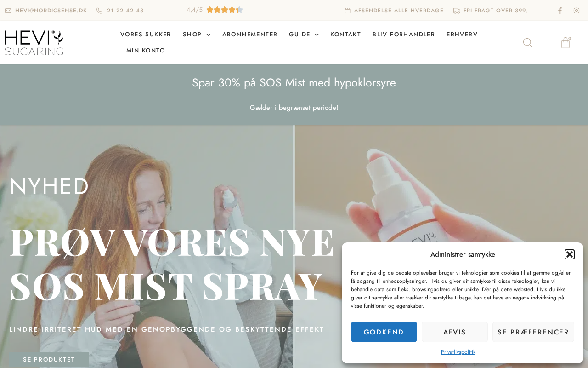
Task: Decline cookies with Afvis button
Action: [455, 332]
